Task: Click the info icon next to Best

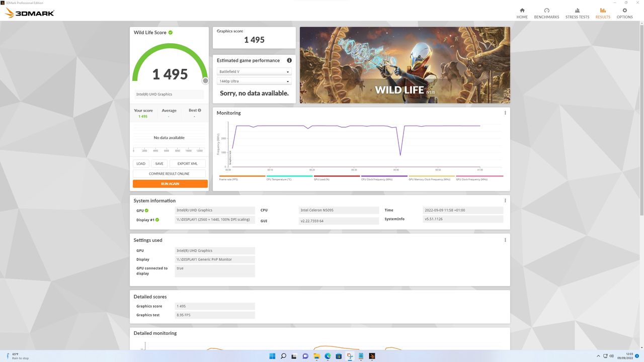Action: click(199, 110)
